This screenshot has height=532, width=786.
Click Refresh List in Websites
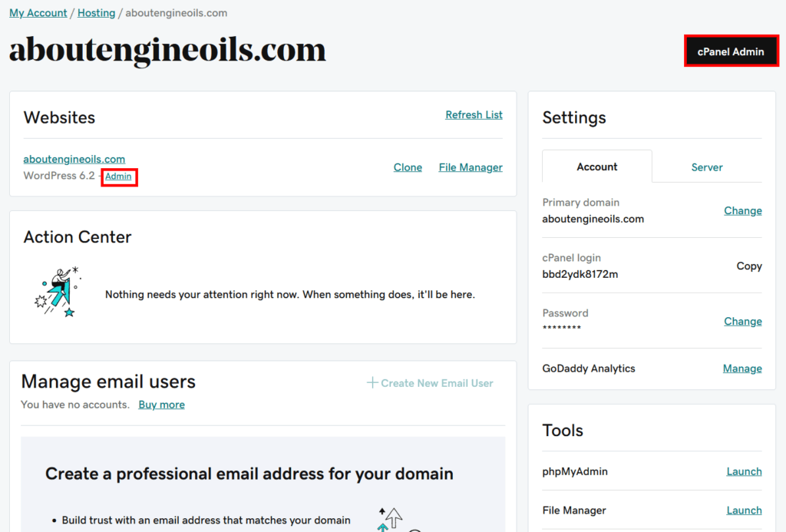[474, 115]
